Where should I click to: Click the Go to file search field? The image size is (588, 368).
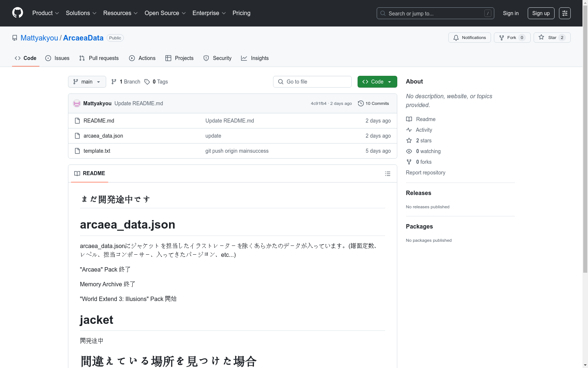(312, 82)
